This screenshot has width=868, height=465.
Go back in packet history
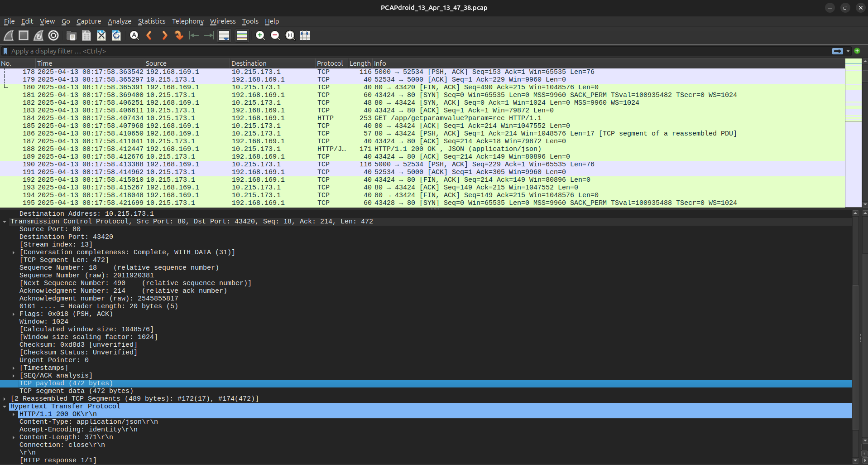(x=149, y=35)
